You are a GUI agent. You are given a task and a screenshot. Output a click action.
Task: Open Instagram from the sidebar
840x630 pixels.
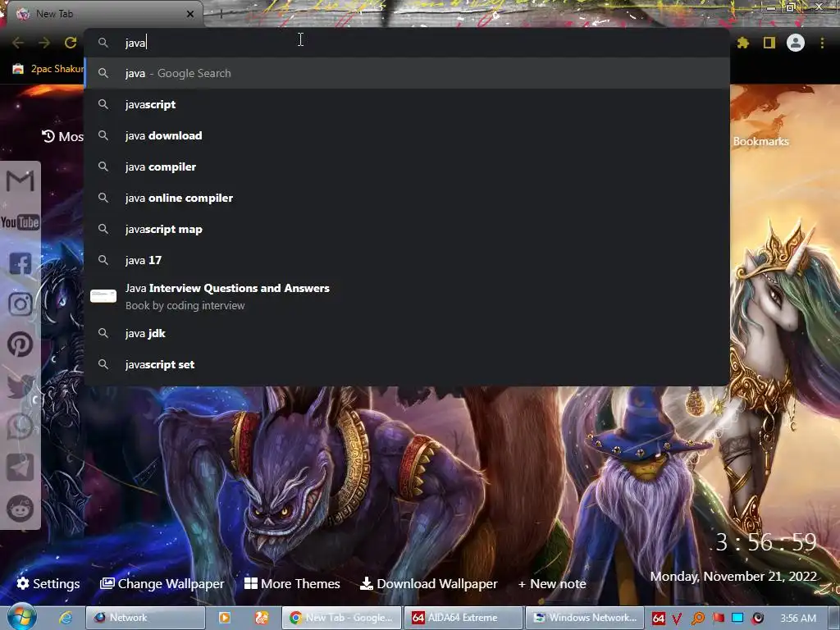coord(21,304)
